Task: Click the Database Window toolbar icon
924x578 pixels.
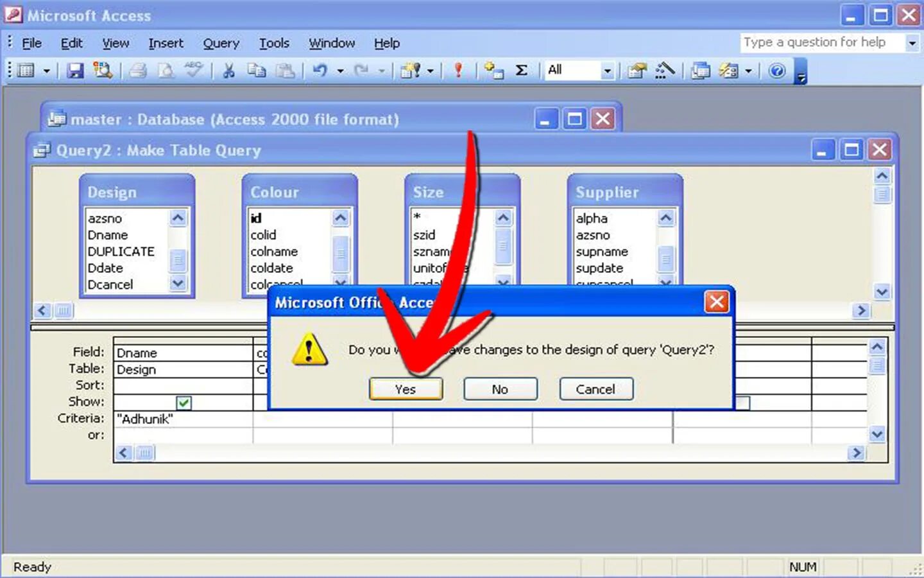Action: pos(701,71)
